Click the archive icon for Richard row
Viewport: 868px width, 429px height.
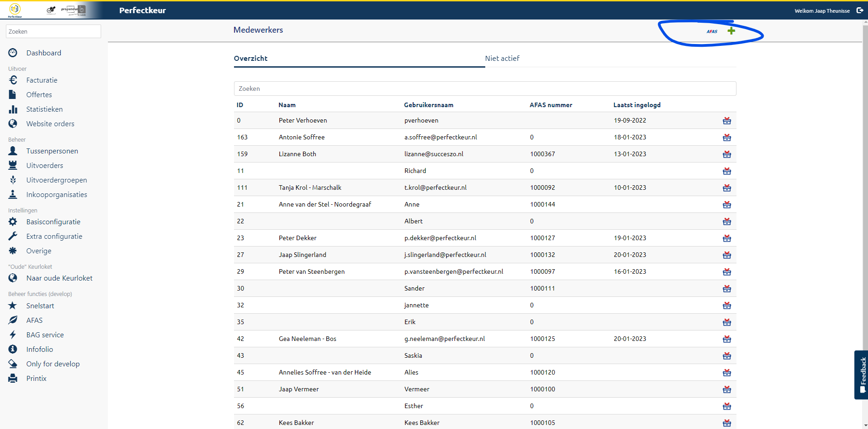click(x=727, y=171)
